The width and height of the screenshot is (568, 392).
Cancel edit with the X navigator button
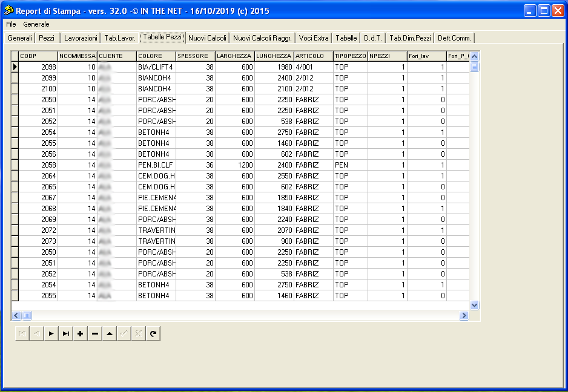pos(139,333)
